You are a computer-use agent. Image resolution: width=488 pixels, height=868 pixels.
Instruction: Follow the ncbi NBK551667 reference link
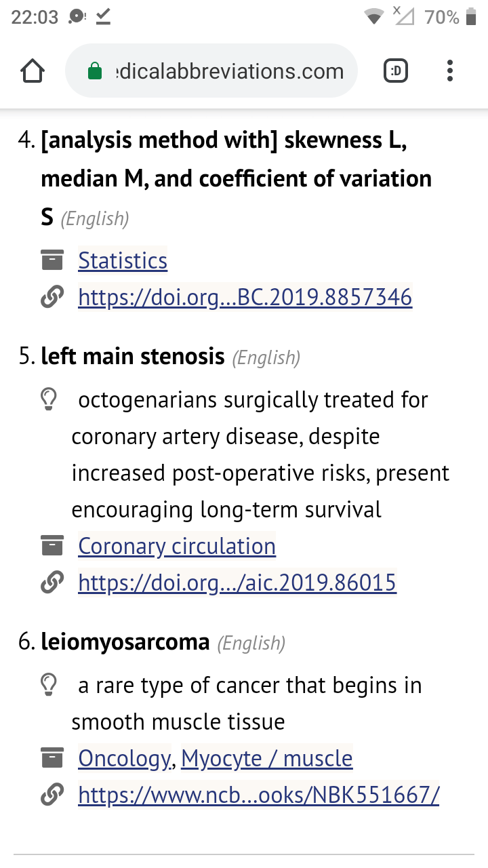[x=259, y=795]
